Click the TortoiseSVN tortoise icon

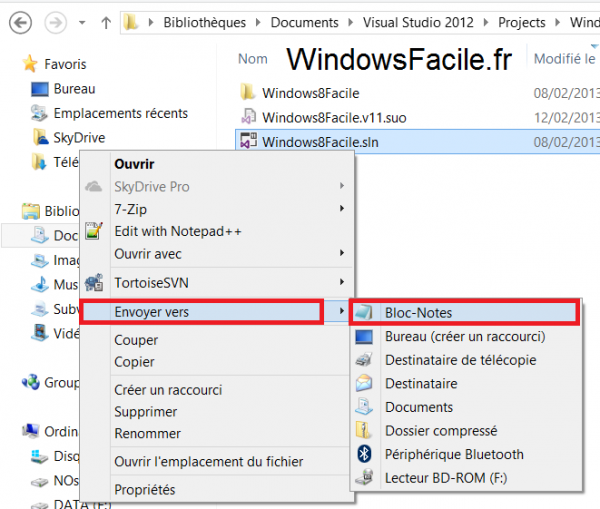click(x=94, y=282)
